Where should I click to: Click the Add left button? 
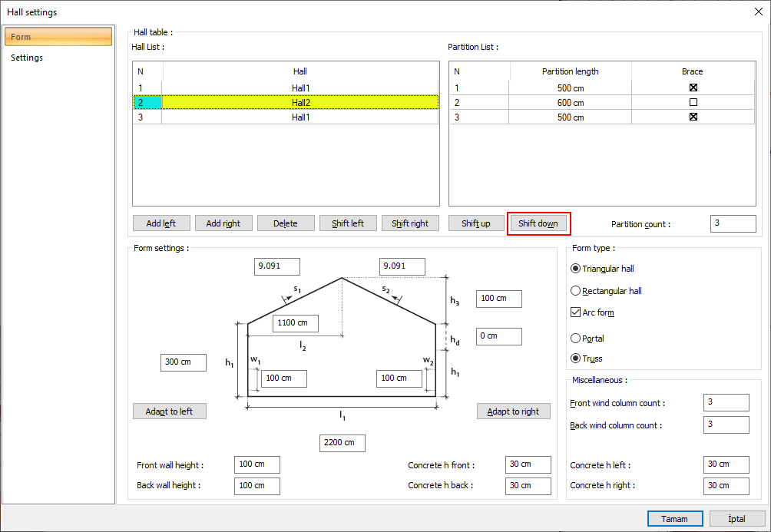tap(161, 223)
